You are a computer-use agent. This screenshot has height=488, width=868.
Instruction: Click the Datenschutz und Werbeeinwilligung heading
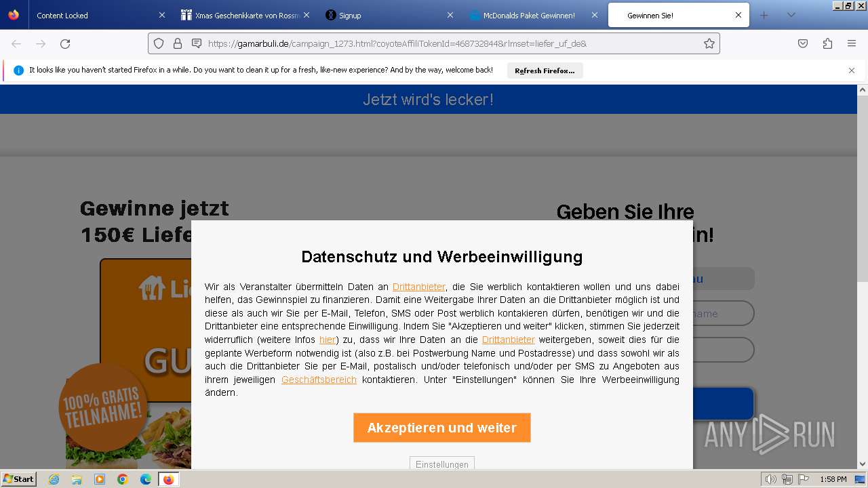coord(442,257)
